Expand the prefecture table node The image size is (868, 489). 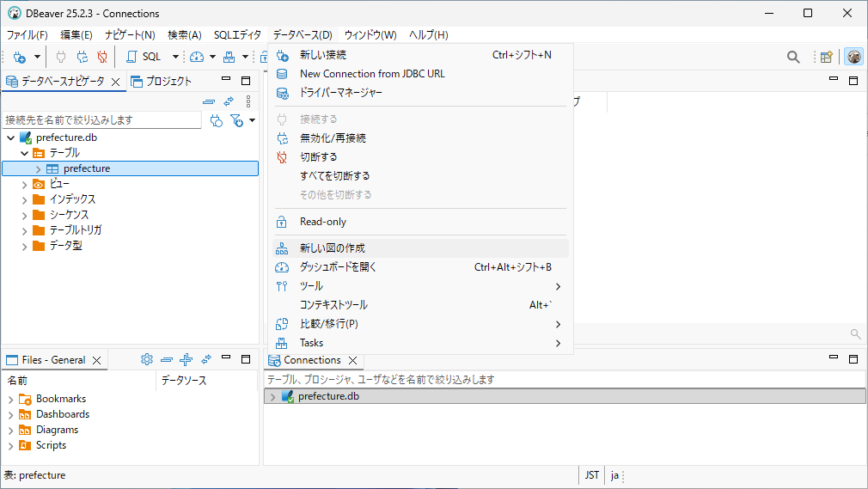tap(38, 169)
